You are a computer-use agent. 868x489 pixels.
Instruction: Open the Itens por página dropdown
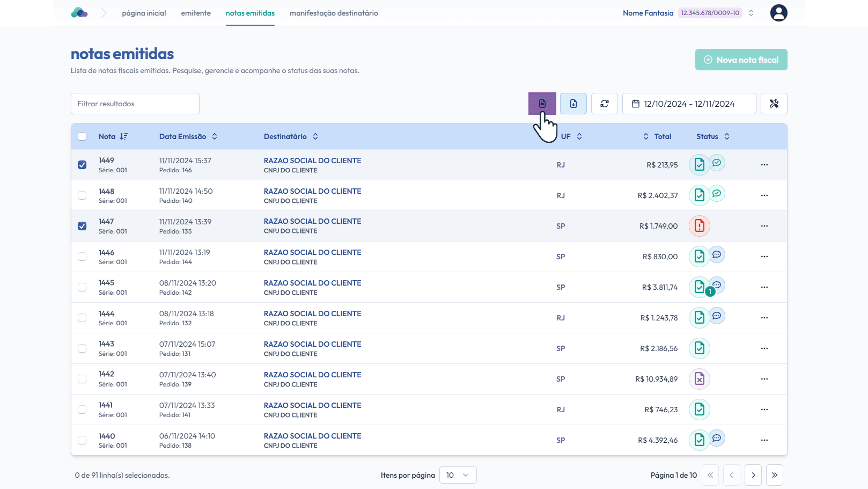458,475
